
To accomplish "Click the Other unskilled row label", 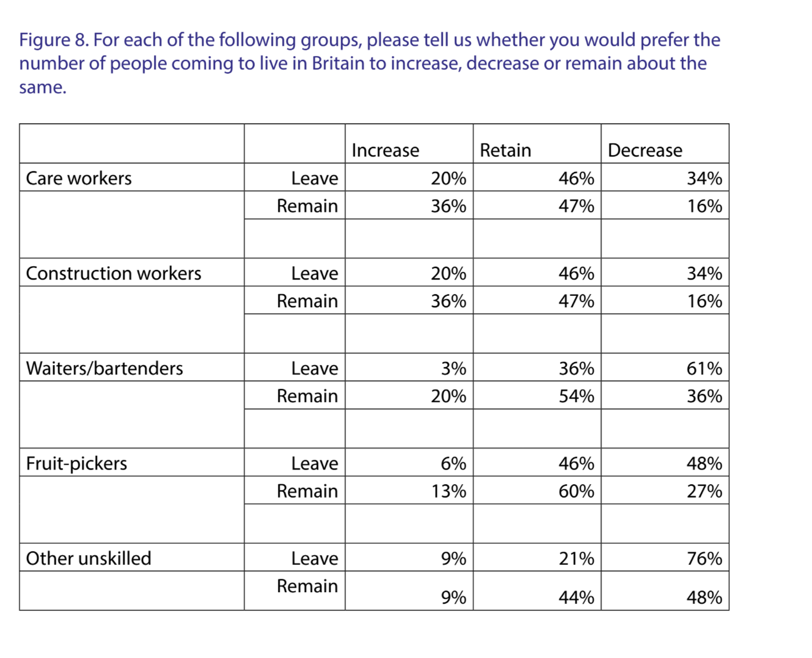I will click(x=89, y=558).
